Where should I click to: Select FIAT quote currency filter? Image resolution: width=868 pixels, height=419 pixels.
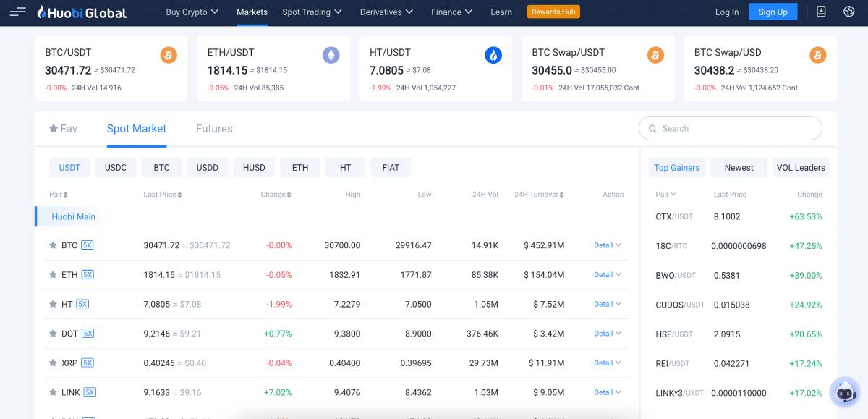[391, 167]
